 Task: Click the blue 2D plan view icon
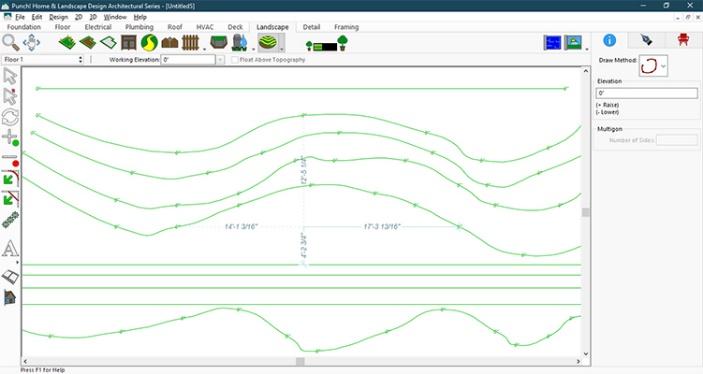tap(552, 43)
